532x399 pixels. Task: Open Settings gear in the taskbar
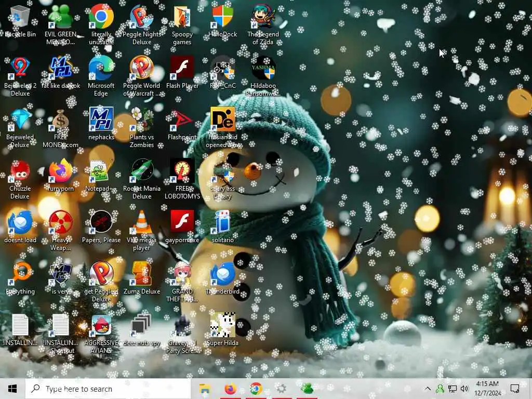[281, 389]
